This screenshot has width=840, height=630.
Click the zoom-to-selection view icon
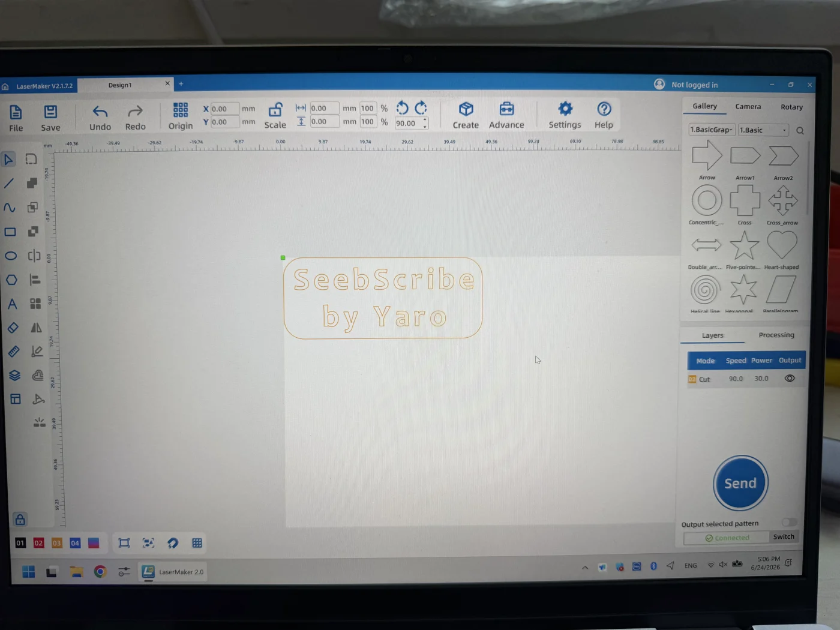(148, 543)
